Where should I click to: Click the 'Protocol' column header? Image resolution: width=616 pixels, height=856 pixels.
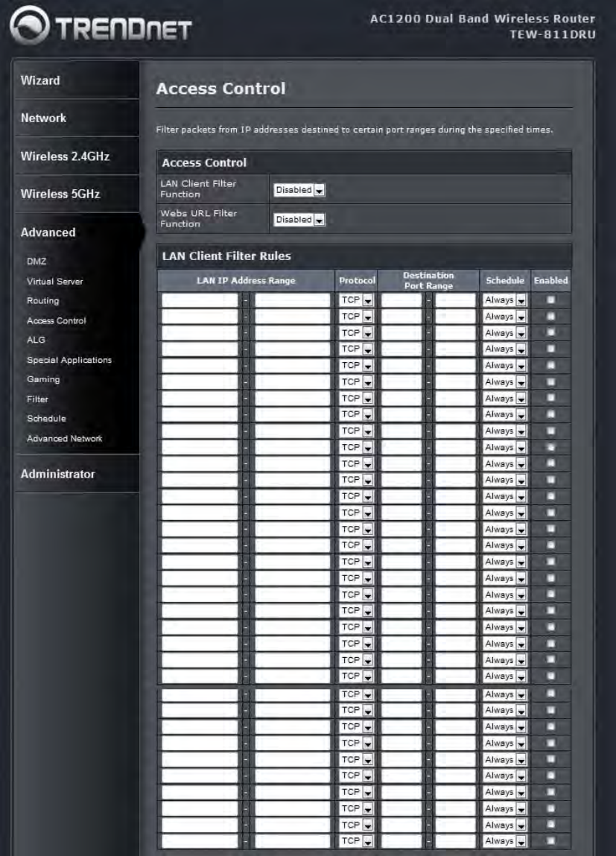(357, 281)
